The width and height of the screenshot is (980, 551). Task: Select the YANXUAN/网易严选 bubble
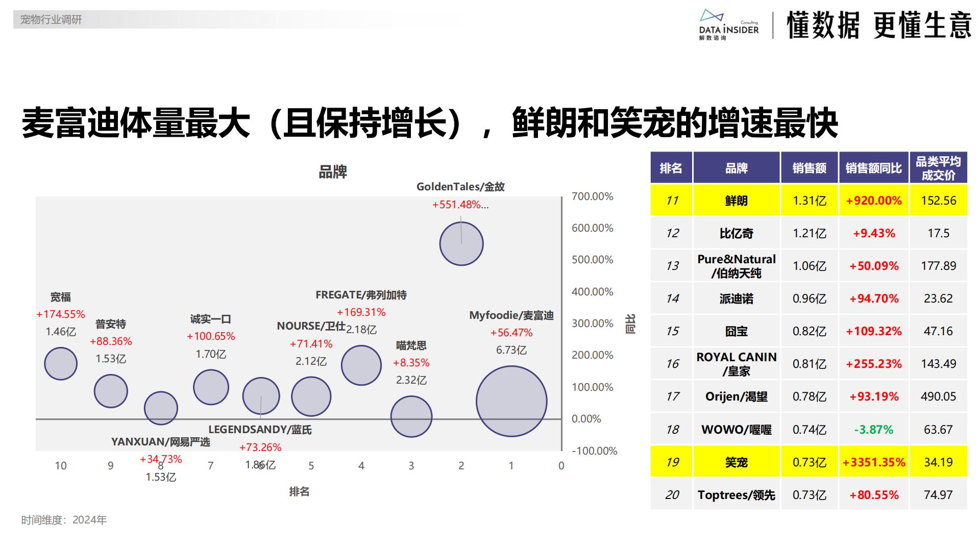pos(161,408)
